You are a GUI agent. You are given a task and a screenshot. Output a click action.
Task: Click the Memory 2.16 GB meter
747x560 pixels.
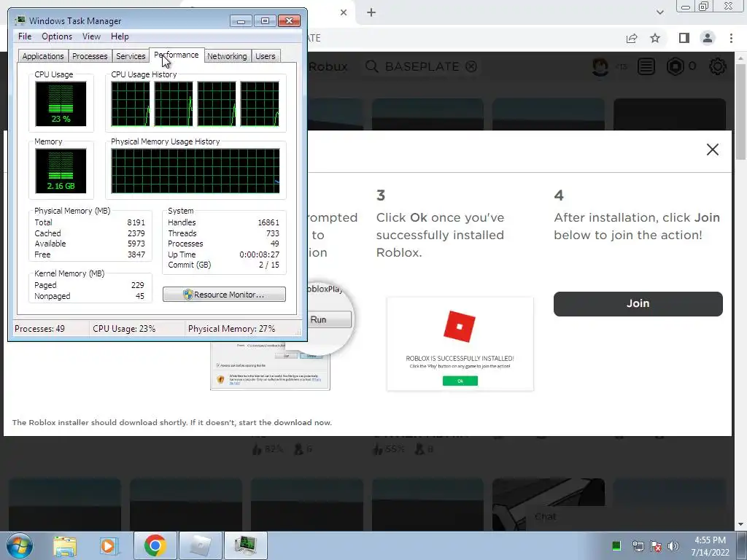(61, 171)
